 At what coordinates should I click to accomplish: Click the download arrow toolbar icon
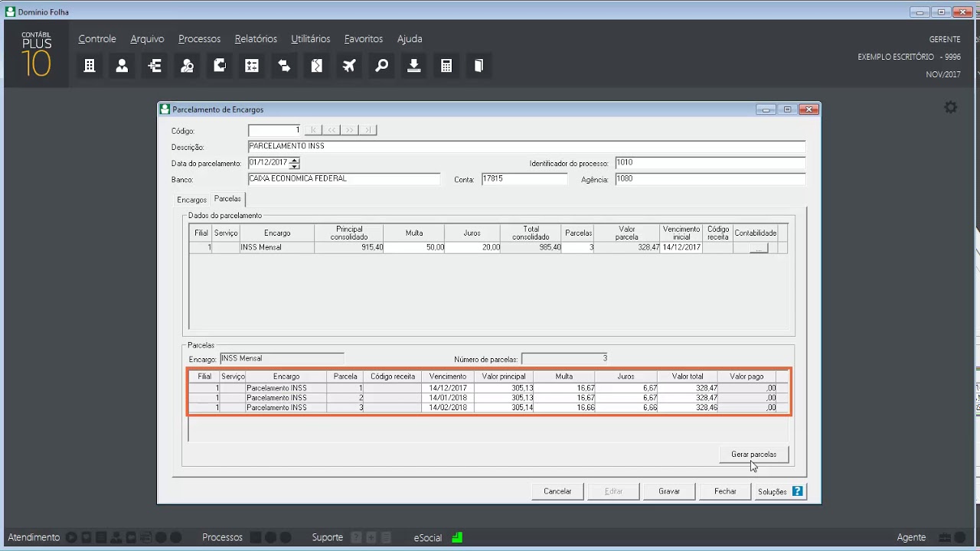tap(414, 66)
